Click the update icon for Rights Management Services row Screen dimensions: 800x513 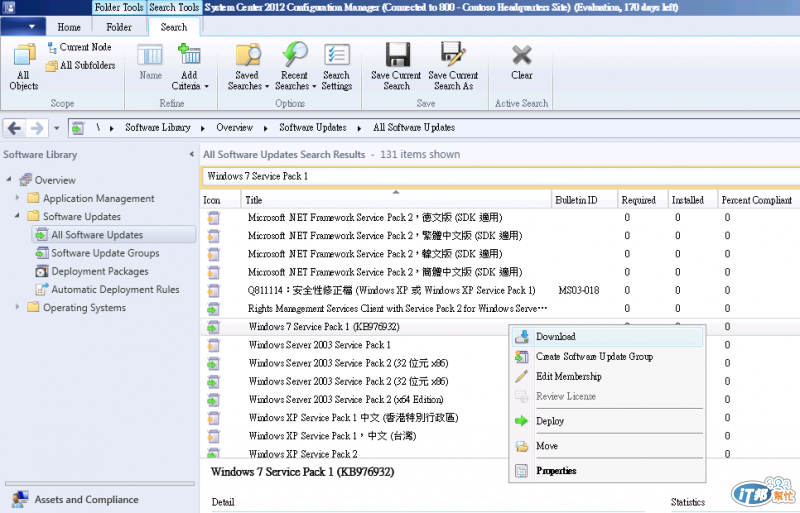coord(213,309)
